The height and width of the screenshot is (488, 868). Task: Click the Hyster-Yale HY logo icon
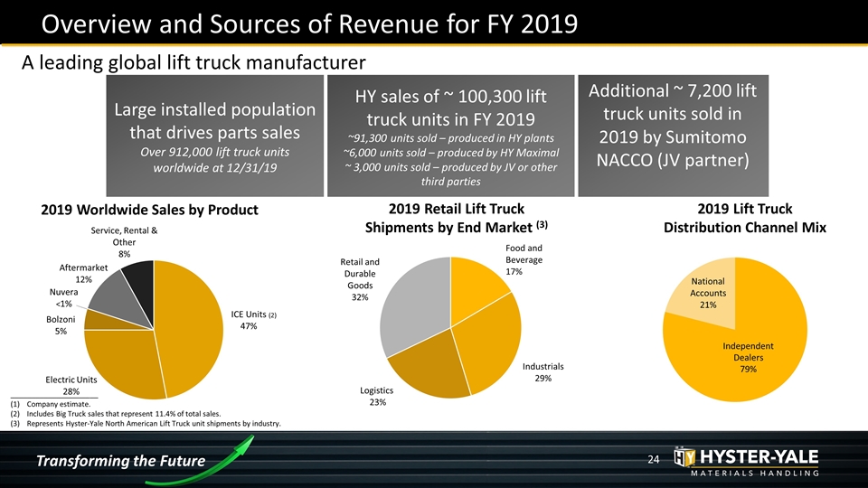click(x=684, y=457)
